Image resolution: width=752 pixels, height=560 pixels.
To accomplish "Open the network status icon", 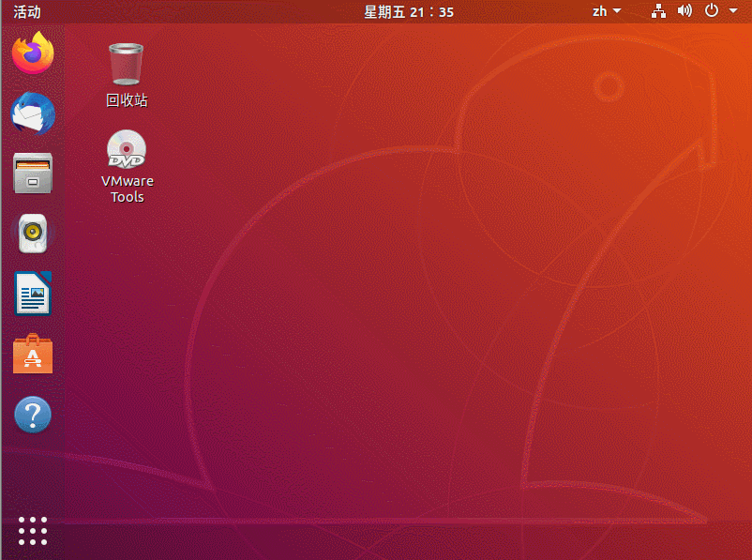I will click(x=657, y=11).
